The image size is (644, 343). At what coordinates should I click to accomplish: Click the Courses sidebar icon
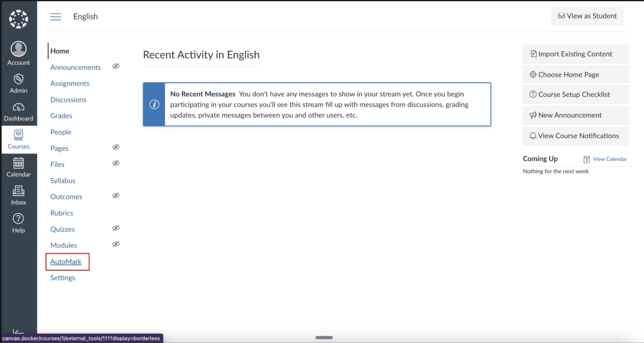19,139
